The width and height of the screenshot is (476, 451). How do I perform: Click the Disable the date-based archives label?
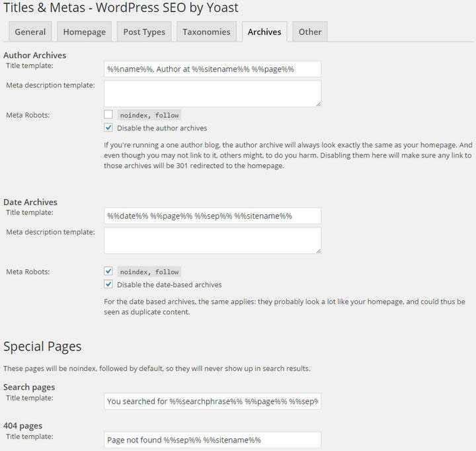[169, 284]
